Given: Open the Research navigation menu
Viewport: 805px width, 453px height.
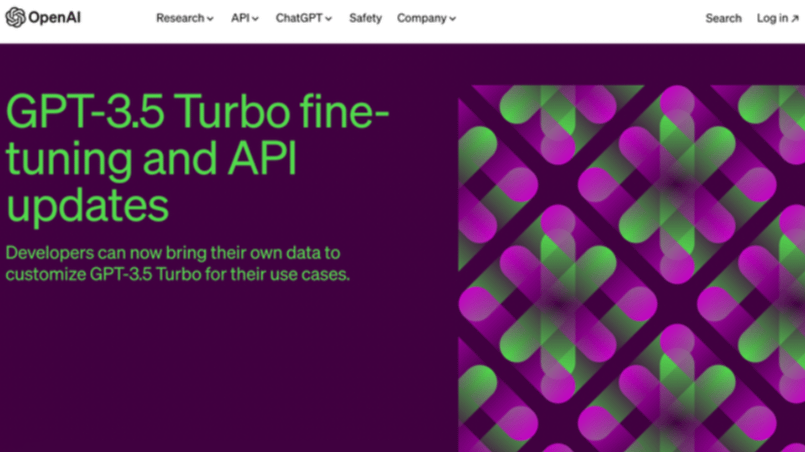Looking at the screenshot, I should pos(179,18).
